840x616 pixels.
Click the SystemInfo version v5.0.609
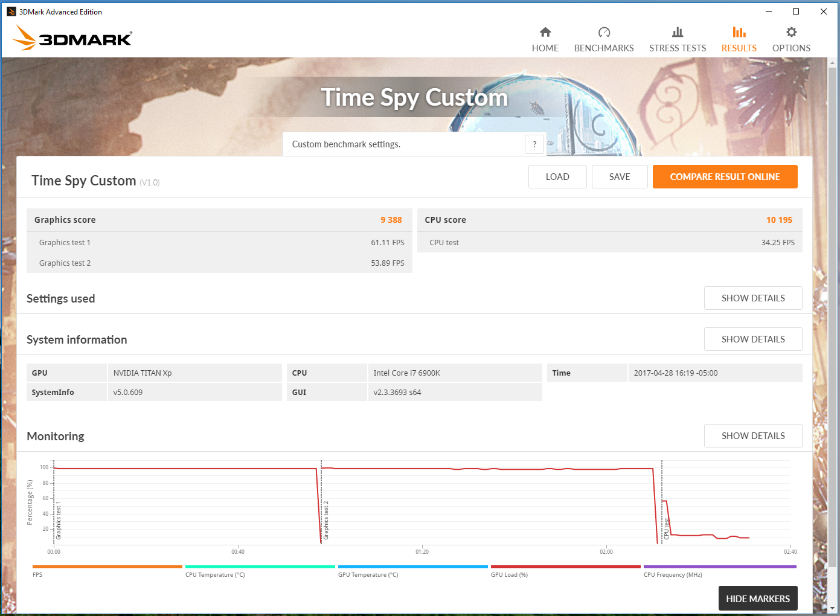tap(128, 392)
